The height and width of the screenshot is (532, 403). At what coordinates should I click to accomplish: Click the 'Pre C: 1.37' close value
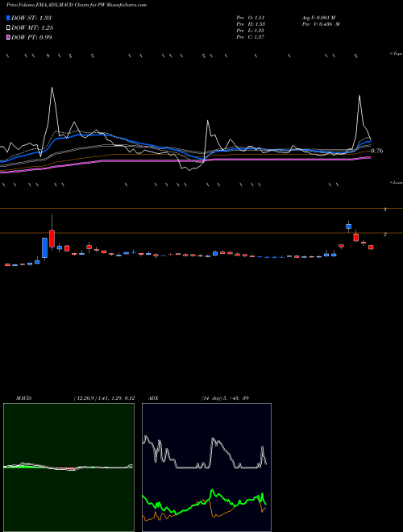click(251, 37)
